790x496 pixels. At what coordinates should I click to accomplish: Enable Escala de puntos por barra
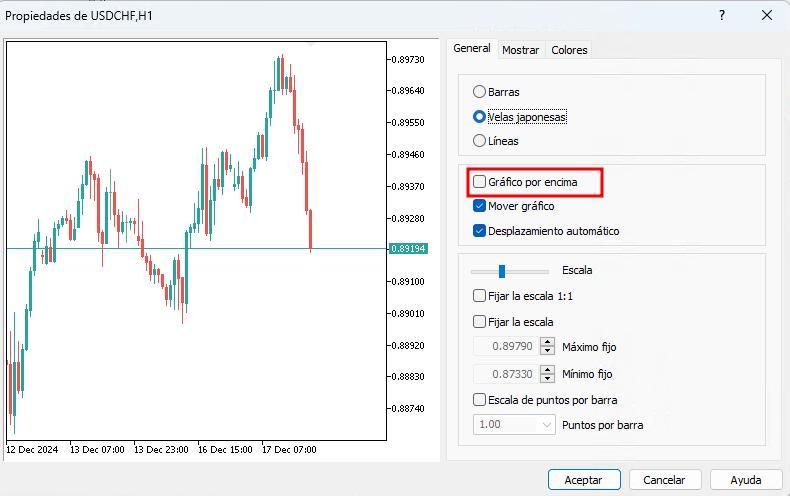[479, 400]
